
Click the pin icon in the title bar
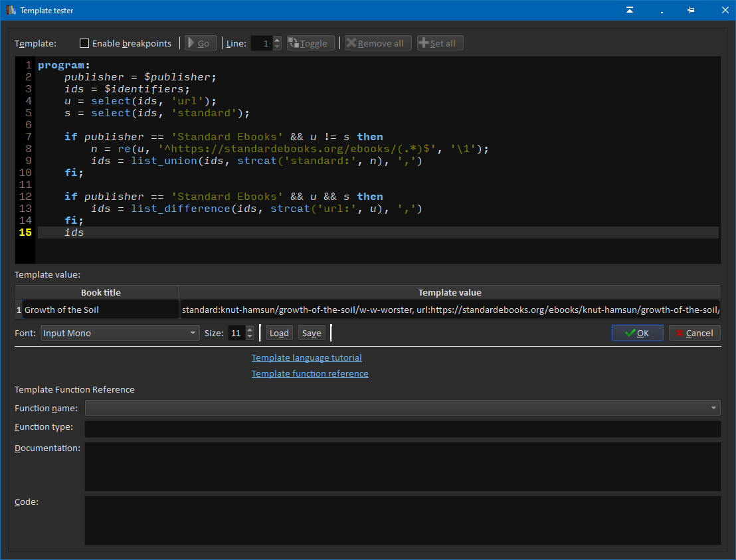(x=691, y=10)
